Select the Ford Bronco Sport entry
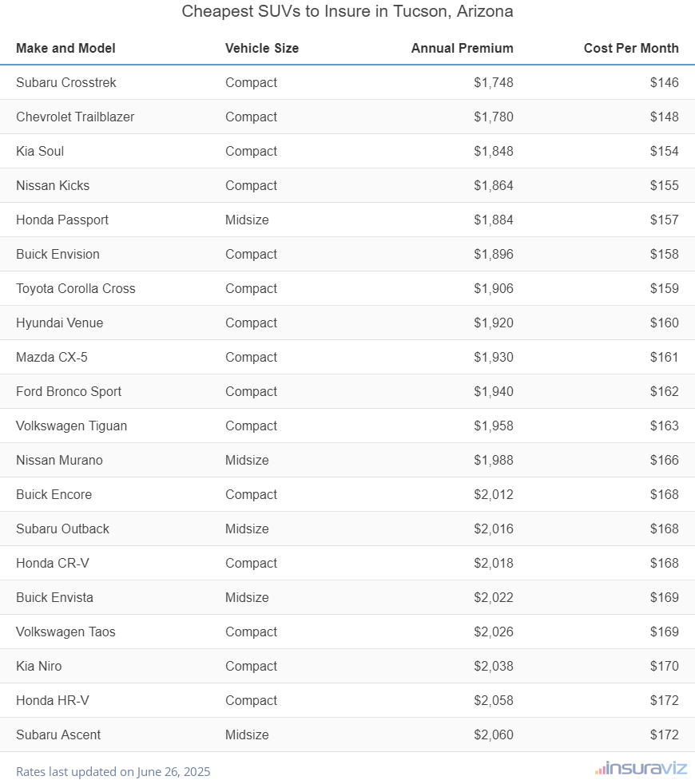This screenshot has width=695, height=784. tap(69, 391)
